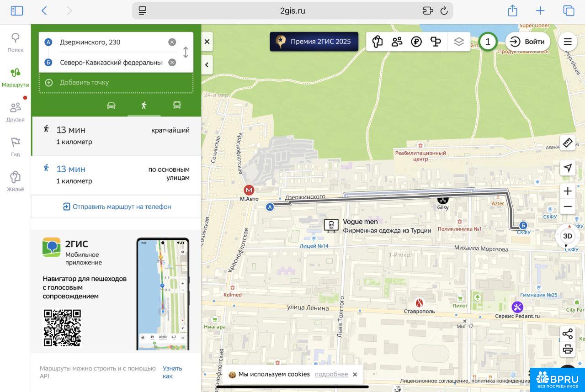
Task: Open Премия 2ГИС 2025 banner
Action: (x=314, y=42)
